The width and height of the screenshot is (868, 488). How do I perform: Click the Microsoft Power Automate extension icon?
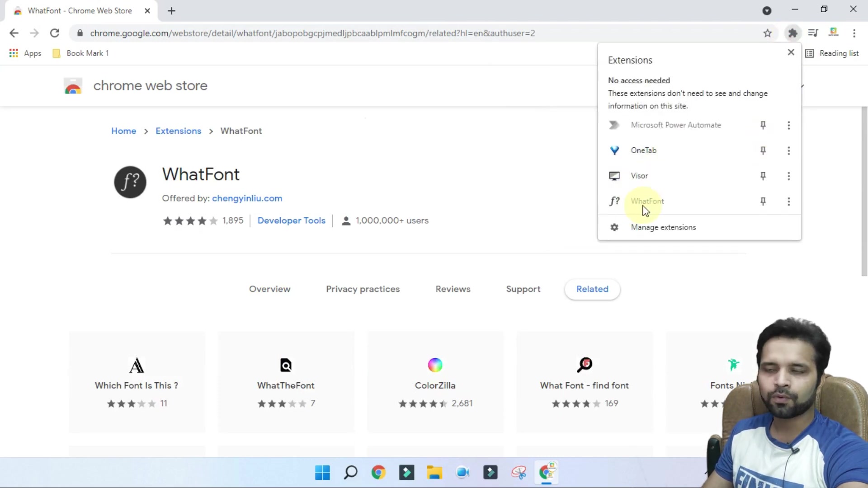(x=614, y=125)
